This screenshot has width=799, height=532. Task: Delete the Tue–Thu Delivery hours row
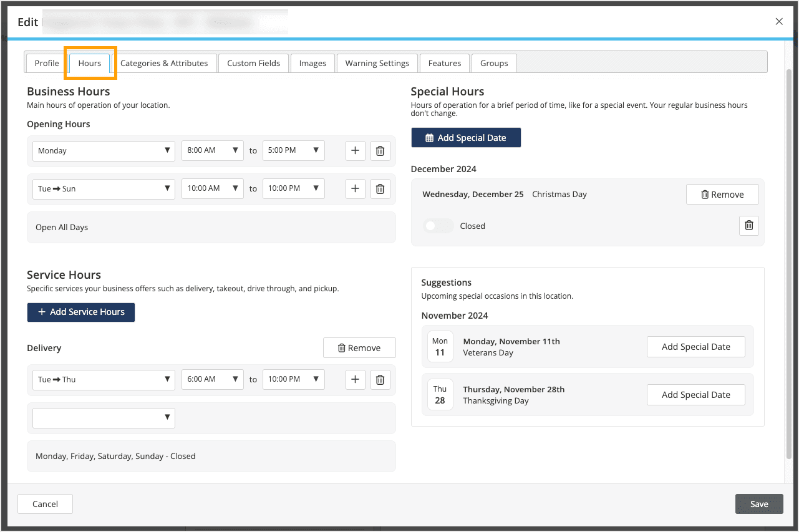(x=380, y=379)
